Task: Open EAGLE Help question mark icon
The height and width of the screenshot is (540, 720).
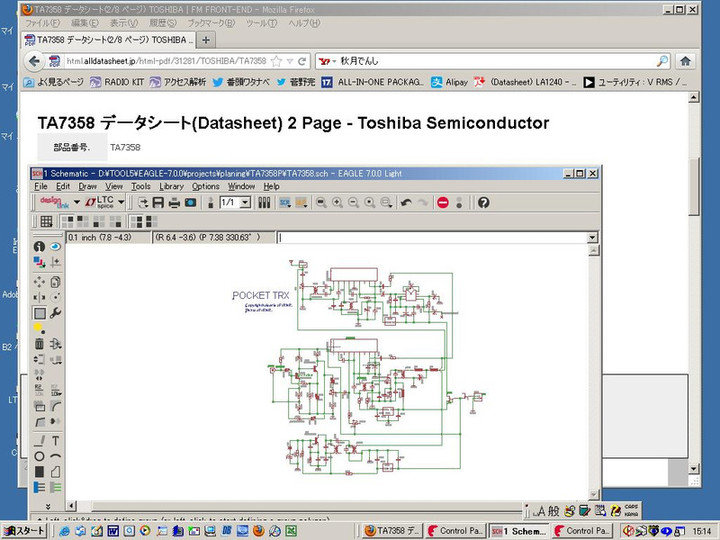Action: 484,203
